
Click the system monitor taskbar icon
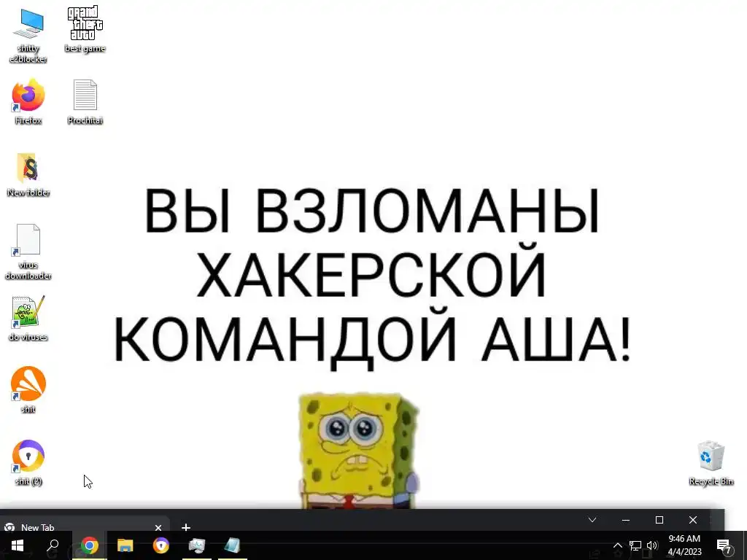(197, 545)
